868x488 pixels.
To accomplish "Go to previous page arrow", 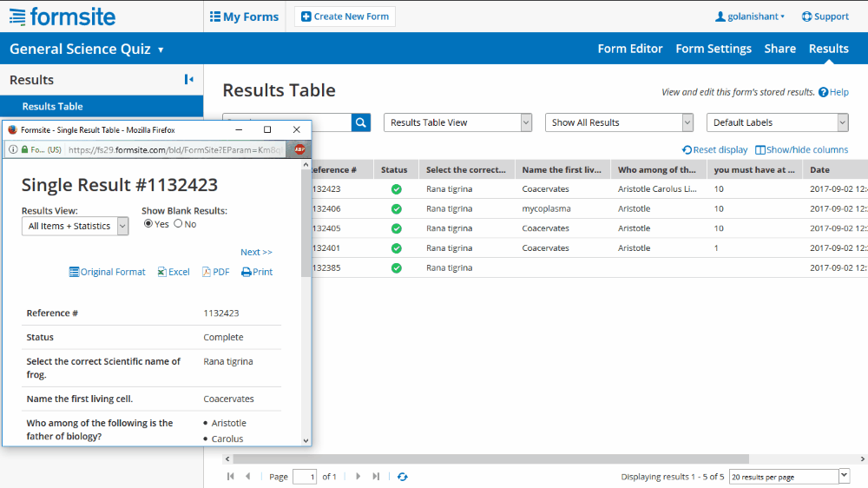I will click(x=248, y=477).
